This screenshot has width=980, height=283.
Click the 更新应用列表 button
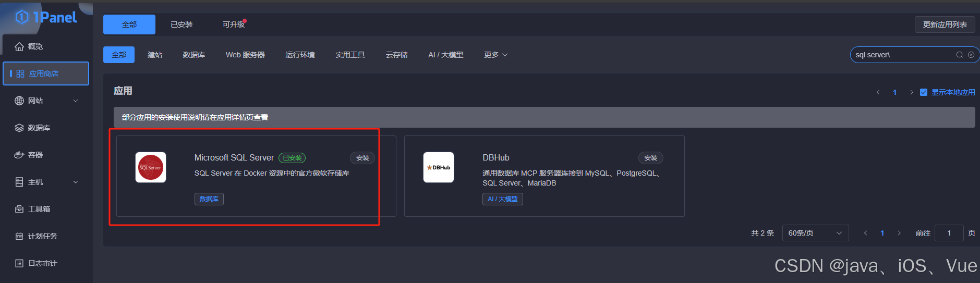pyautogui.click(x=945, y=24)
